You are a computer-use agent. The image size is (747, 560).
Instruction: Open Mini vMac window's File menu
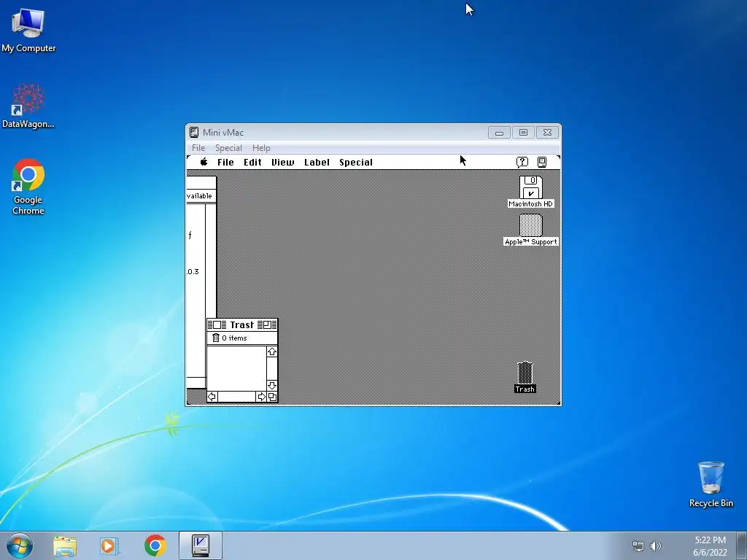198,148
